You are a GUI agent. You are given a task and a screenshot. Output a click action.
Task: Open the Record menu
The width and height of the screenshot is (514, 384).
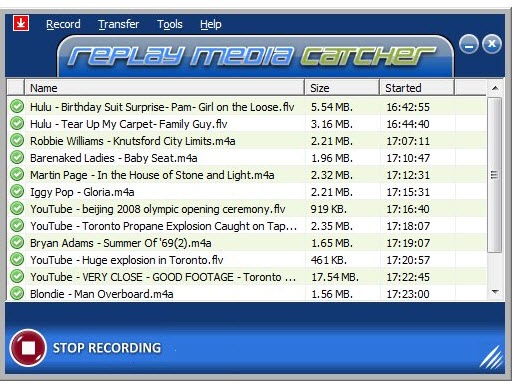pyautogui.click(x=63, y=24)
